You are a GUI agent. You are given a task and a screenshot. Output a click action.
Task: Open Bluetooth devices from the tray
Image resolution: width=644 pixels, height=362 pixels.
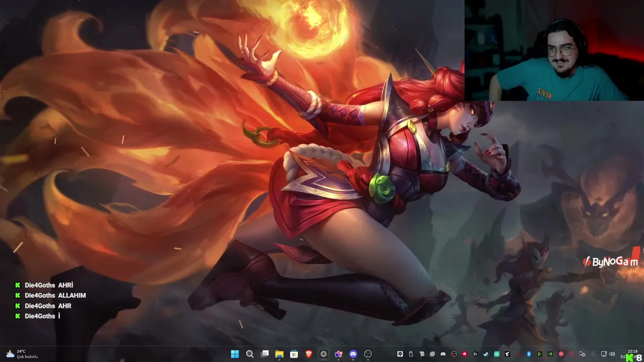[529, 354]
